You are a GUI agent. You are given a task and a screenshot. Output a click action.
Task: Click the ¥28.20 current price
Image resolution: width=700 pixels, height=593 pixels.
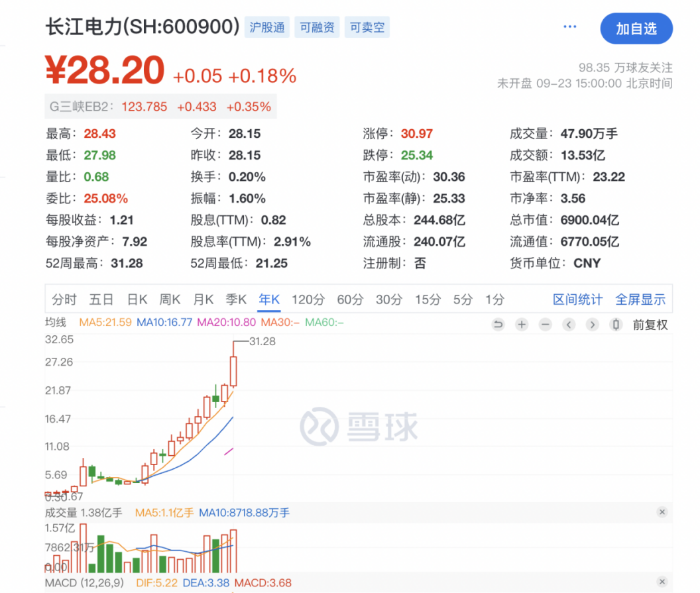(x=105, y=70)
